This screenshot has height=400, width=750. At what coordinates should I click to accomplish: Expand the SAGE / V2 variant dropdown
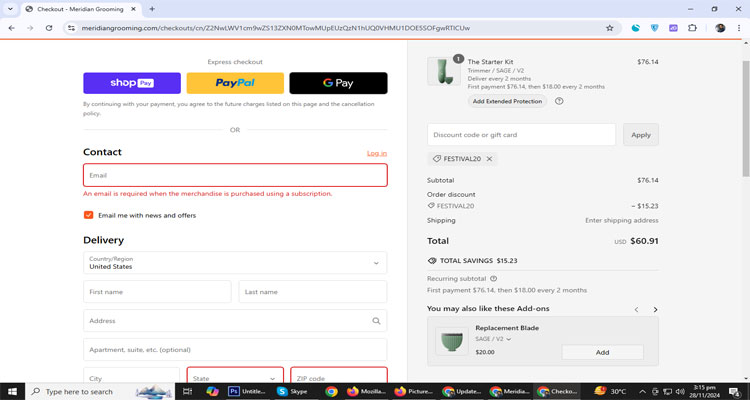[x=493, y=339]
